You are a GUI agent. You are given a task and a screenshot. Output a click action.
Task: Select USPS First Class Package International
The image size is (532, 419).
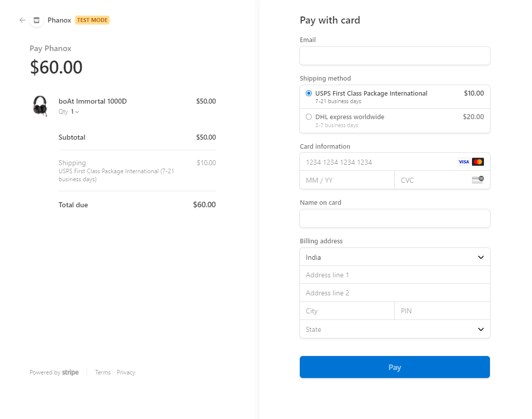[x=309, y=93]
